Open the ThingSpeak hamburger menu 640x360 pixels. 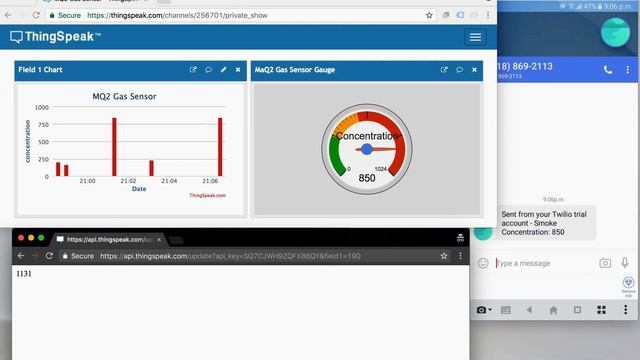click(x=475, y=37)
